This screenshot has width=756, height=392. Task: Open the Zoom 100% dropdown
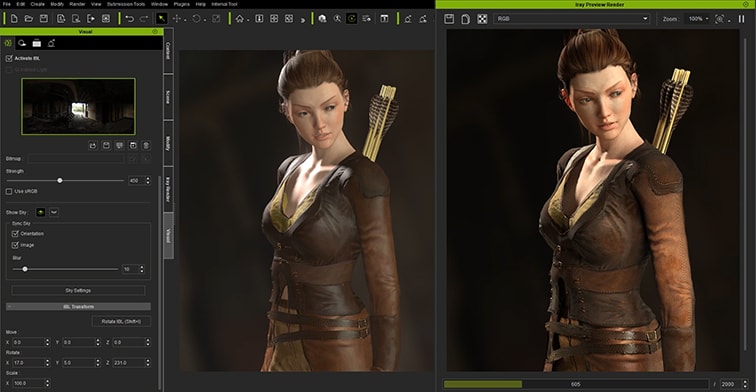[698, 19]
